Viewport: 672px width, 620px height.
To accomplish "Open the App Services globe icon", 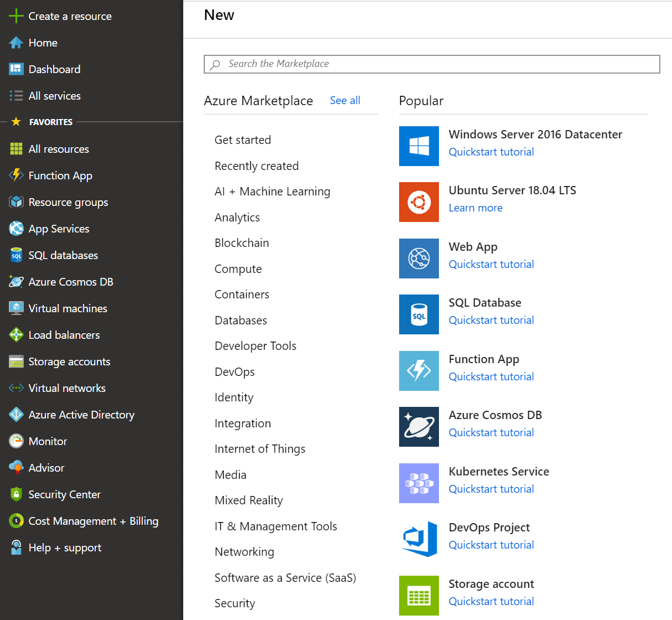I will pyautogui.click(x=17, y=229).
